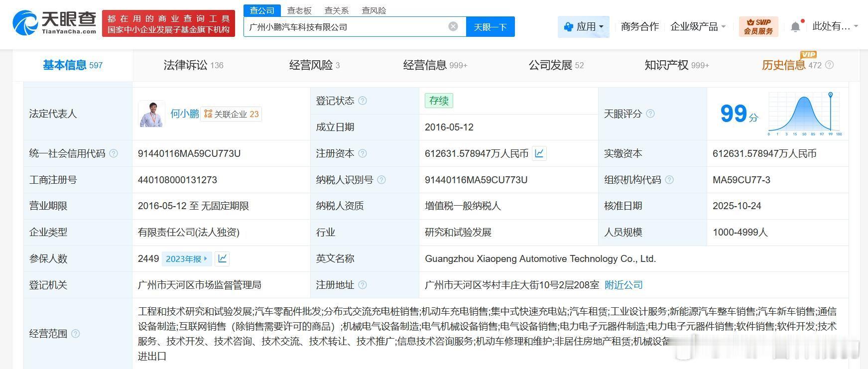This screenshot has width=868, height=369.
Task: Expand the 此处有… account dropdown
Action: click(x=835, y=26)
